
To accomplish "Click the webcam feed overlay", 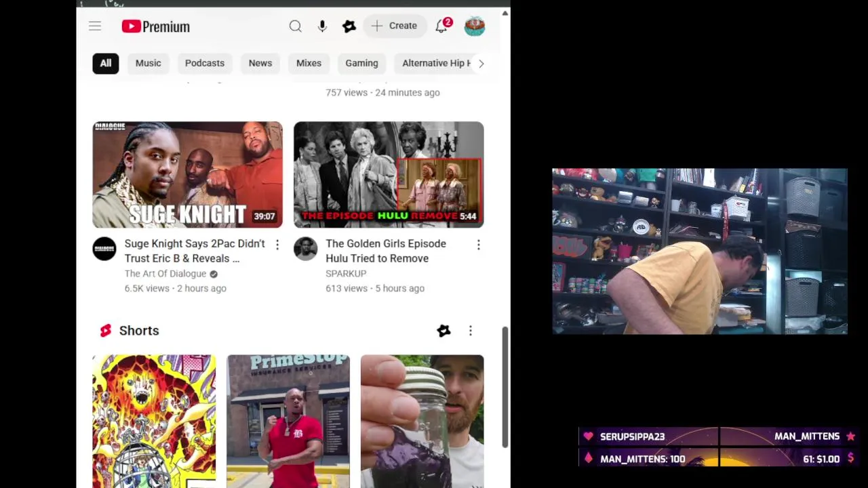I will (700, 251).
